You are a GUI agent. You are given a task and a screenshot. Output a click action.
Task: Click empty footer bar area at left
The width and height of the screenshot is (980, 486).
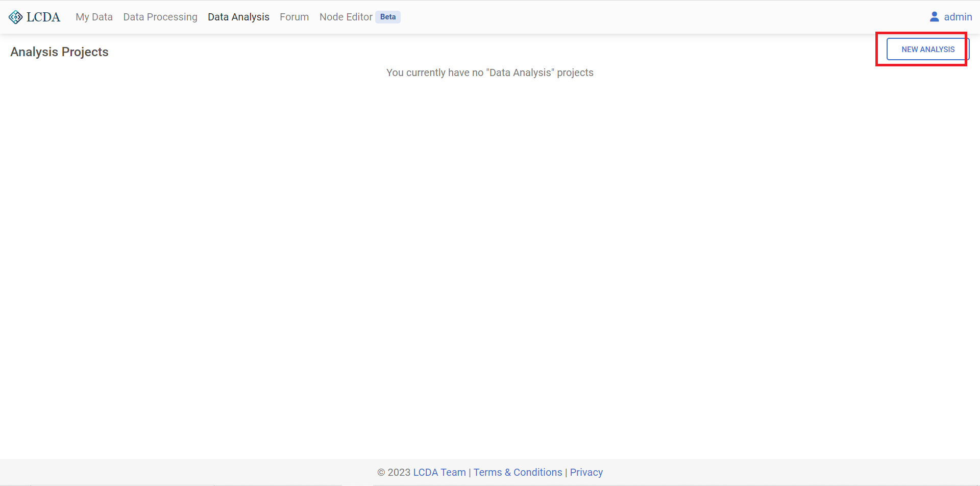[153, 472]
